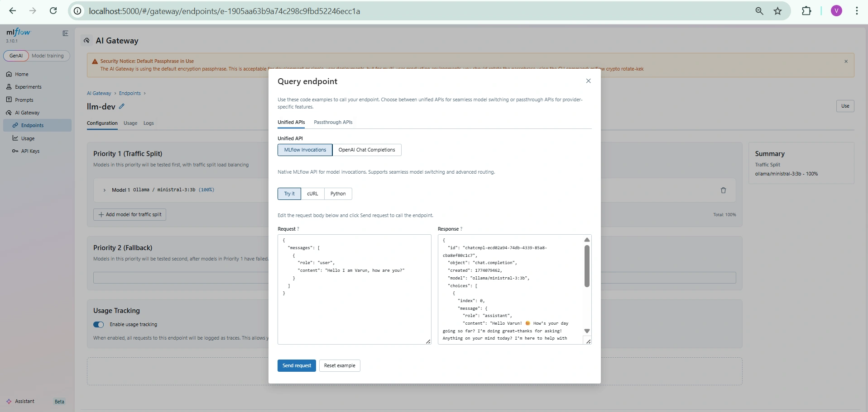Switch to Unified APIs tab
The height and width of the screenshot is (412, 868).
[x=291, y=122]
